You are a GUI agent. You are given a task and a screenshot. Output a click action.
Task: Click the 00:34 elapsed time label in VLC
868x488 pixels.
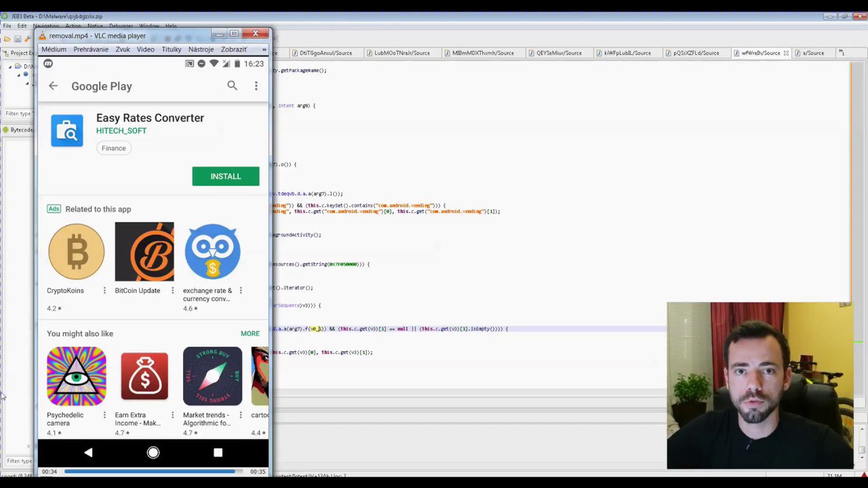[x=49, y=471]
